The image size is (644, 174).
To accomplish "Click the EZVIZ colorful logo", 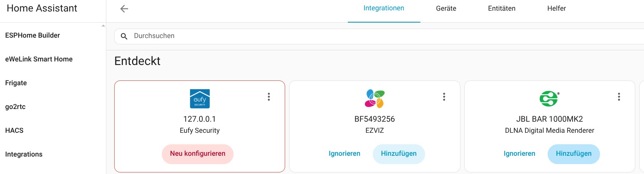I will [375, 99].
